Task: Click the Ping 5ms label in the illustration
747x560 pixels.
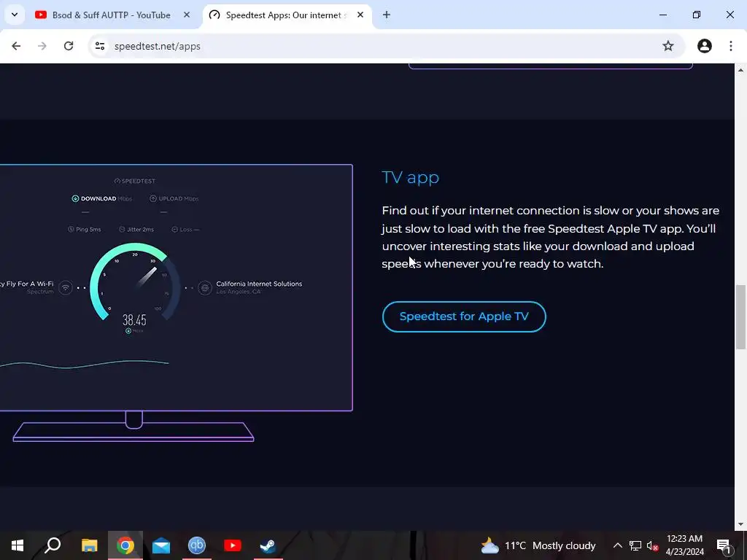Action: [85, 230]
